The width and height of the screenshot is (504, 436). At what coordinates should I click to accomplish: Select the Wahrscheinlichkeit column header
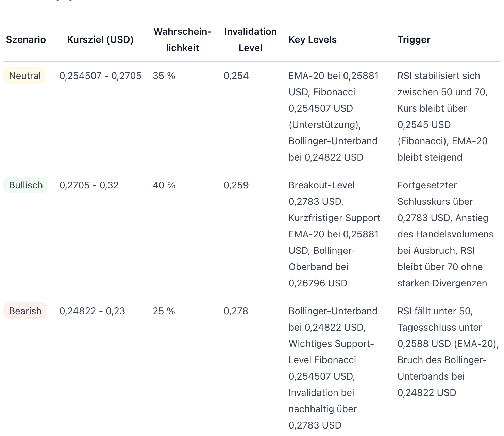tap(182, 40)
